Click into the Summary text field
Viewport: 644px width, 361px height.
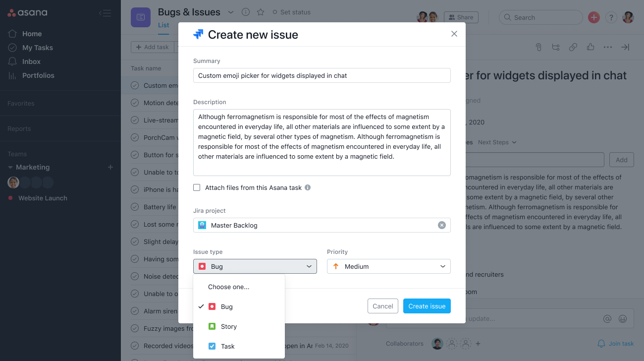322,75
